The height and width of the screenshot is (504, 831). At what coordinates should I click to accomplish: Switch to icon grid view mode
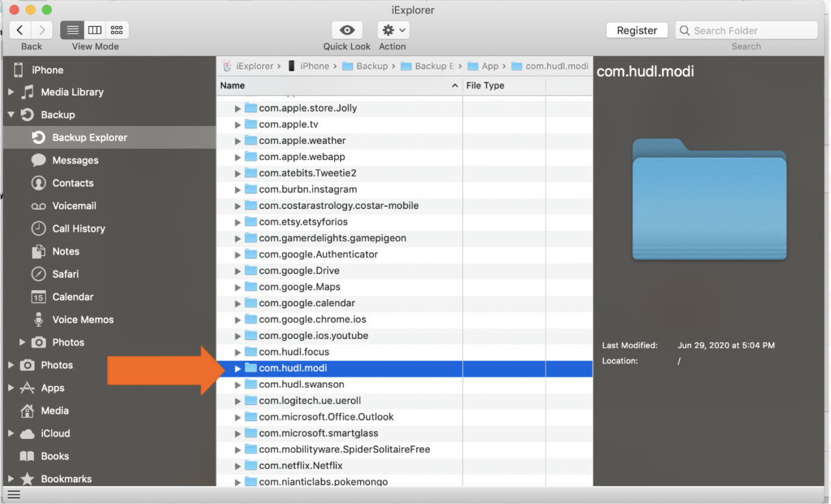pyautogui.click(x=116, y=30)
